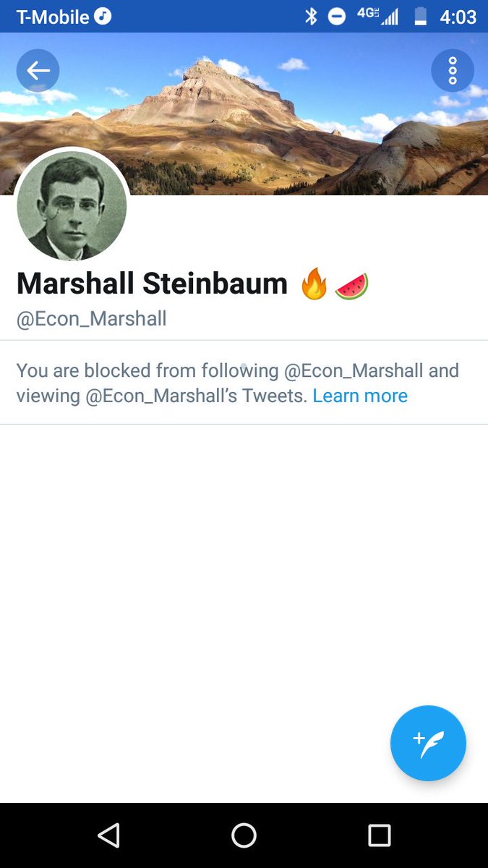Open Marshall Steinbaum's profile avatar photo
488x868 pixels.
click(x=72, y=205)
